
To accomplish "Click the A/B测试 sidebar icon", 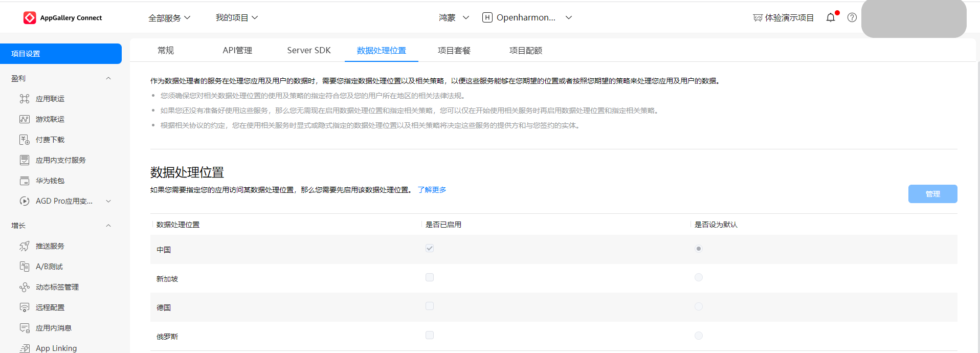I will pyautogui.click(x=25, y=267).
